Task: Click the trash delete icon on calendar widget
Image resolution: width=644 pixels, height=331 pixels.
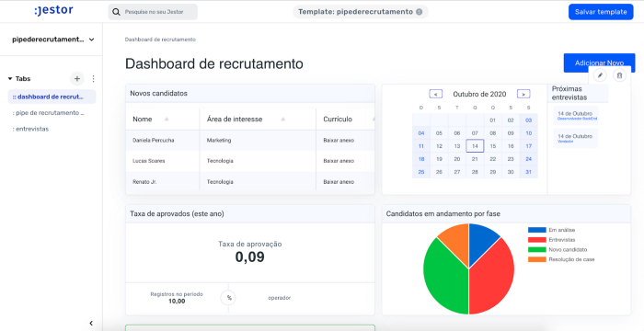Action: pos(620,75)
